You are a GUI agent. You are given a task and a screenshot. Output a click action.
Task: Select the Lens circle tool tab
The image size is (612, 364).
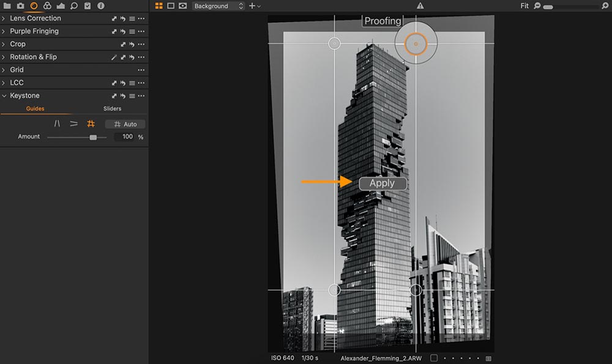coord(34,6)
